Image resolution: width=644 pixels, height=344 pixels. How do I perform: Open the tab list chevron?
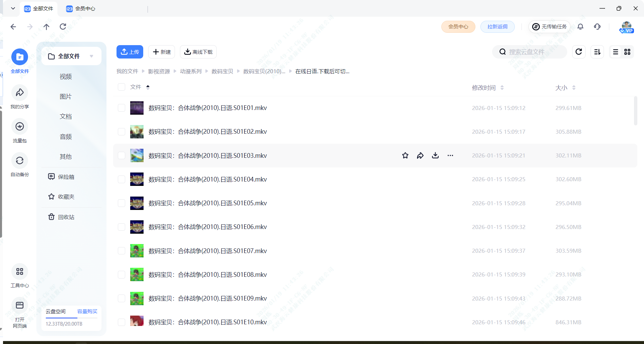point(13,8)
